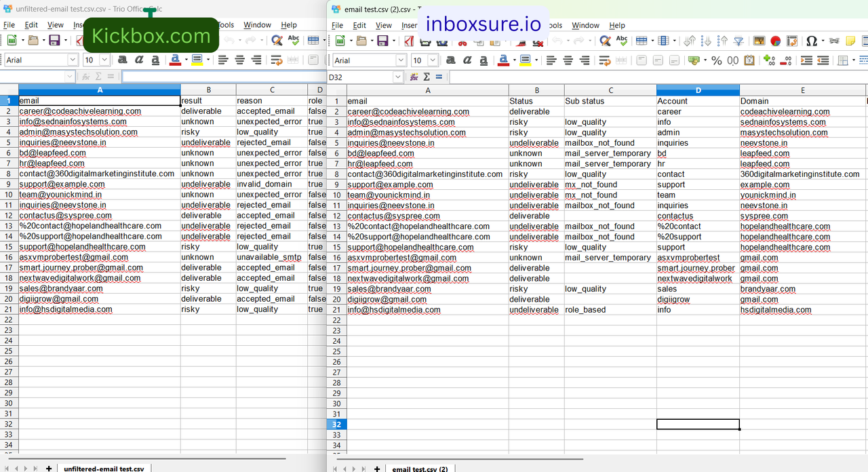Viewport: 868px width, 472px height.
Task: Open Arial font name dropdown in email test (2) window
Action: point(401,60)
